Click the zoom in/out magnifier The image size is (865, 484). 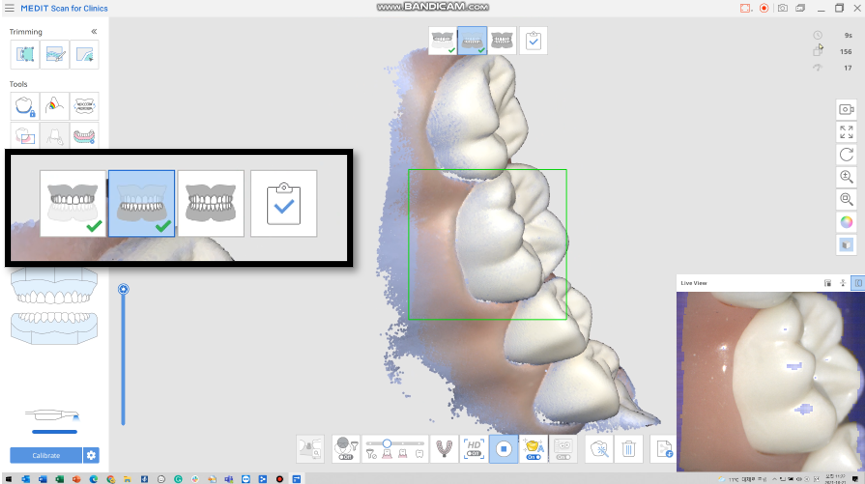click(x=846, y=177)
